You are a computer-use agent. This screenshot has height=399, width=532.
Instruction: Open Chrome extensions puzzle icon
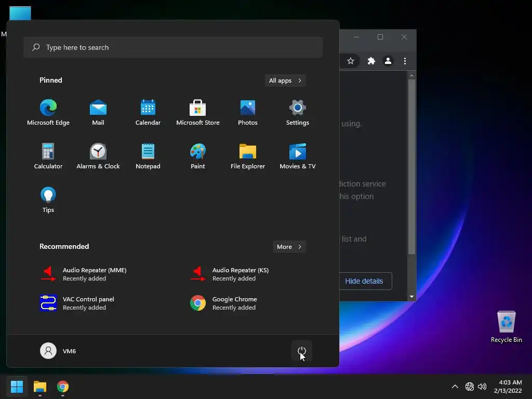[x=371, y=61]
